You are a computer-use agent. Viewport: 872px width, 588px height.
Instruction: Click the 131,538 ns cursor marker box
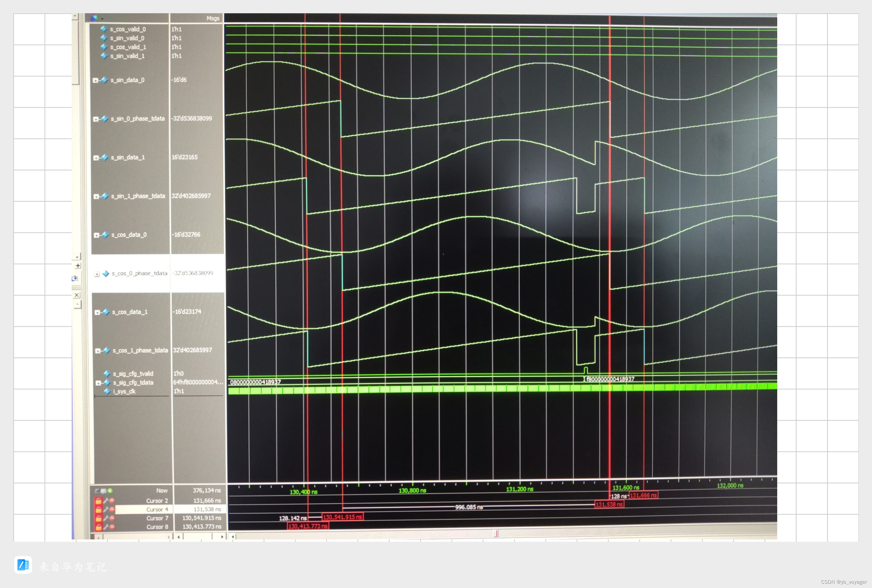tap(609, 504)
